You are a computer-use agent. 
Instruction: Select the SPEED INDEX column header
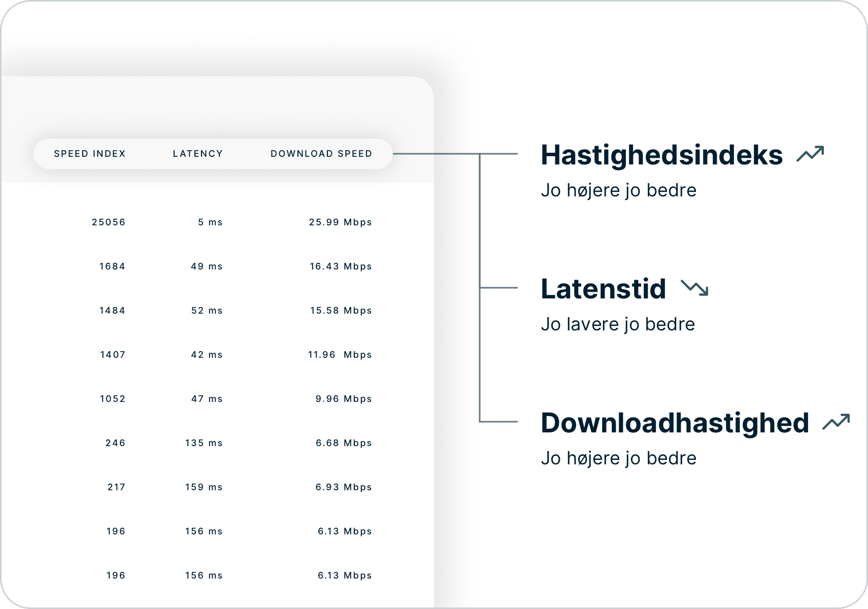[x=89, y=153]
